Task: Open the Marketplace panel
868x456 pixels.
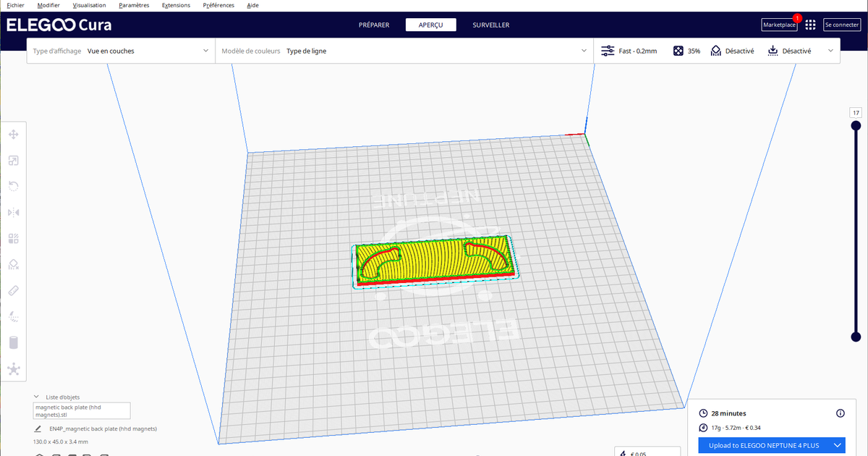Action: [x=779, y=24]
